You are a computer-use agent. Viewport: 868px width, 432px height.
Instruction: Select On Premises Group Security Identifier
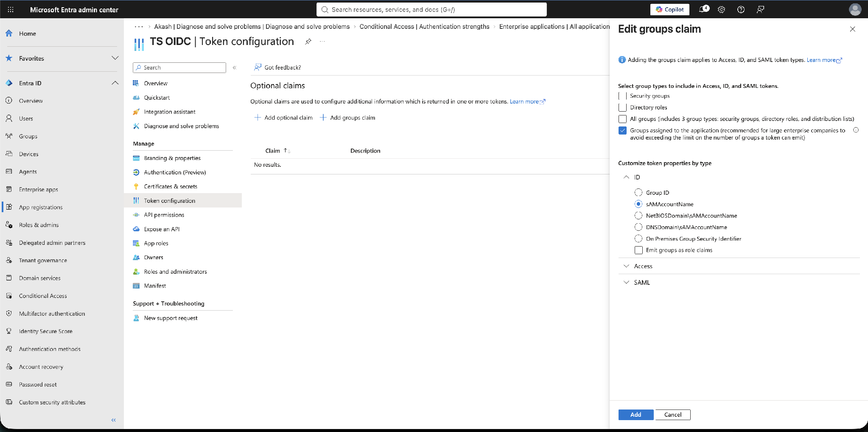click(x=638, y=238)
